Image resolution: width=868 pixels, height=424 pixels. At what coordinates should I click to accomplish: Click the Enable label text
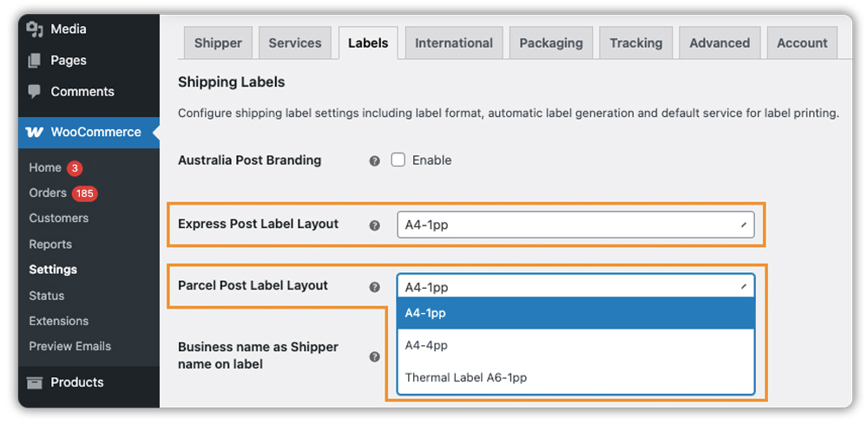click(x=431, y=160)
